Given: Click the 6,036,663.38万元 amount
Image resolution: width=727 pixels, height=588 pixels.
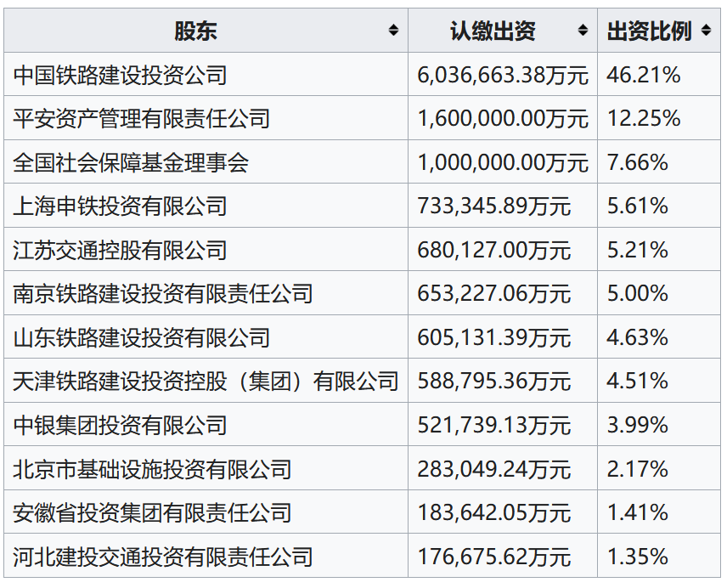Looking at the screenshot, I should 503,75.
